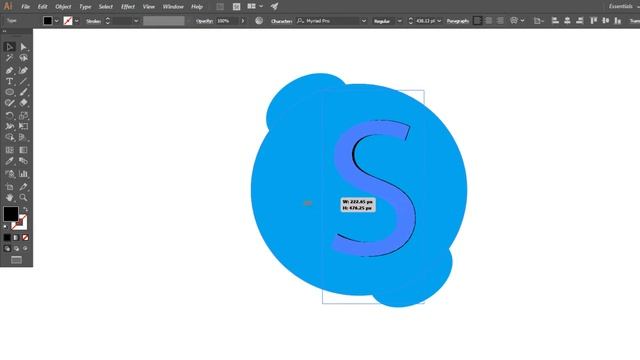Open the File menu
This screenshot has height=360, width=640.
25,7
